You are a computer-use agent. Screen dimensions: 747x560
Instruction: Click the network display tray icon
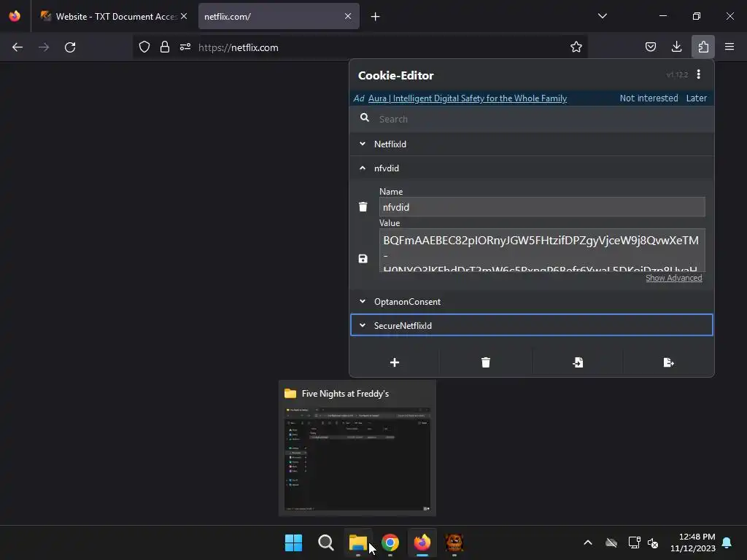[x=634, y=542]
